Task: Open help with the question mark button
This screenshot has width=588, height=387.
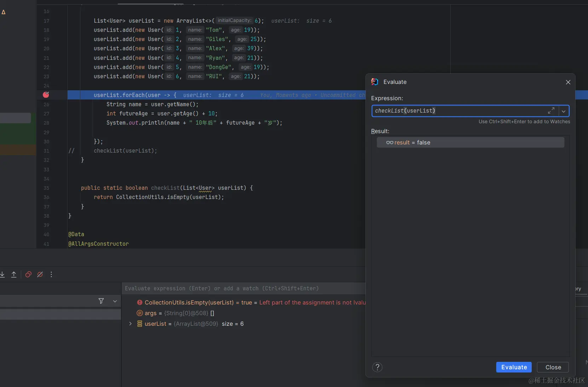Action: [x=377, y=367]
